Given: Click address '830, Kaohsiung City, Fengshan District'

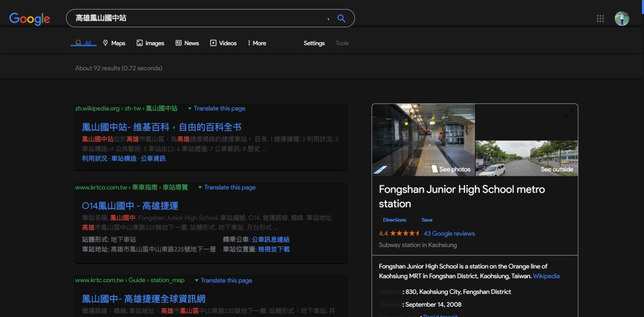Looking at the screenshot, I should [x=458, y=292].
